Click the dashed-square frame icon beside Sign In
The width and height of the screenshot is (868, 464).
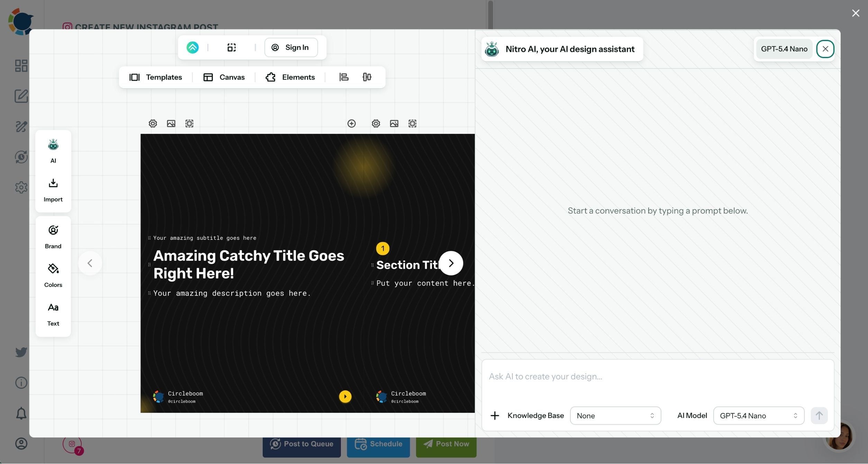point(232,47)
